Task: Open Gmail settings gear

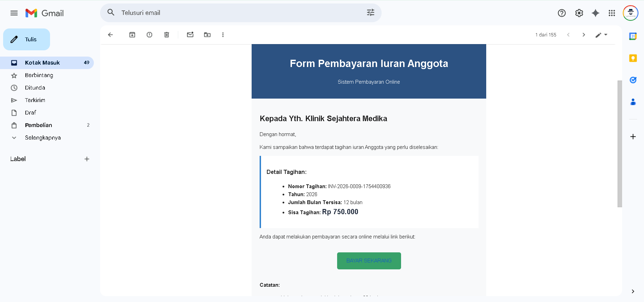Action: (579, 13)
